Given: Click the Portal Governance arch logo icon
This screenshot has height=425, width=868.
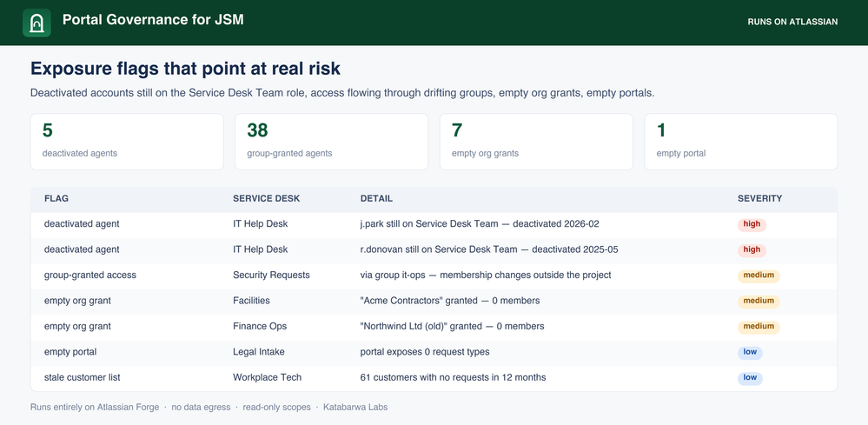Looking at the screenshot, I should 36,23.
